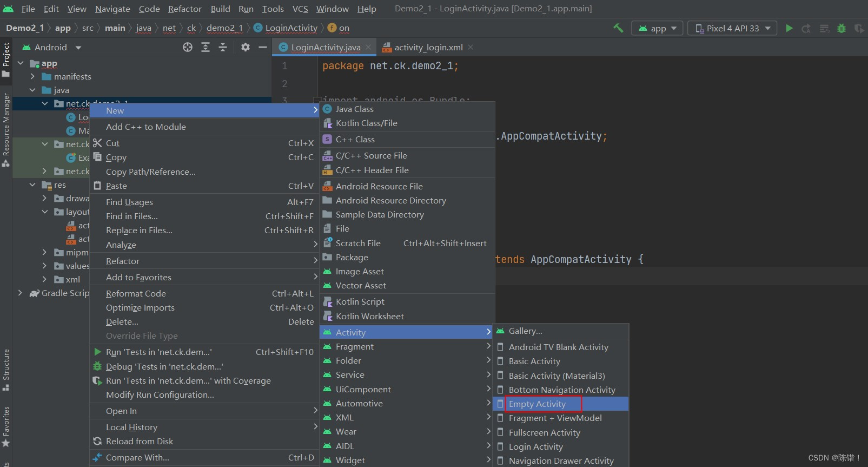Choose Java Class from New submenu
Image resolution: width=868 pixels, height=467 pixels.
click(x=407, y=109)
